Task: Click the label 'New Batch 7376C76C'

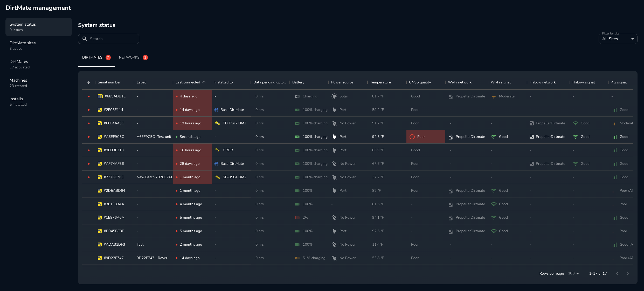Action: point(155,177)
